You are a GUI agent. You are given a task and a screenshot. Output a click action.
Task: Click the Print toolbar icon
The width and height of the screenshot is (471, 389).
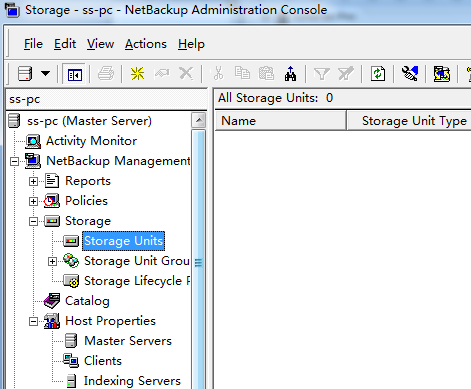pyautogui.click(x=106, y=73)
